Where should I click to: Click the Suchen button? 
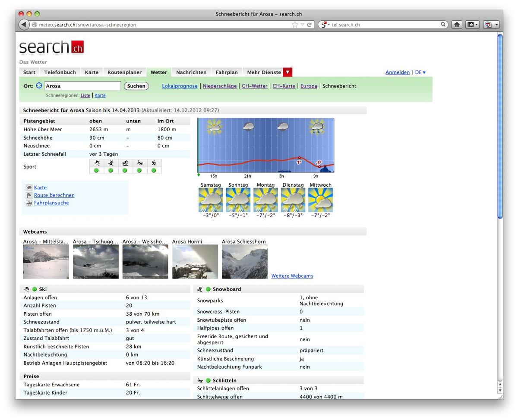tap(136, 86)
